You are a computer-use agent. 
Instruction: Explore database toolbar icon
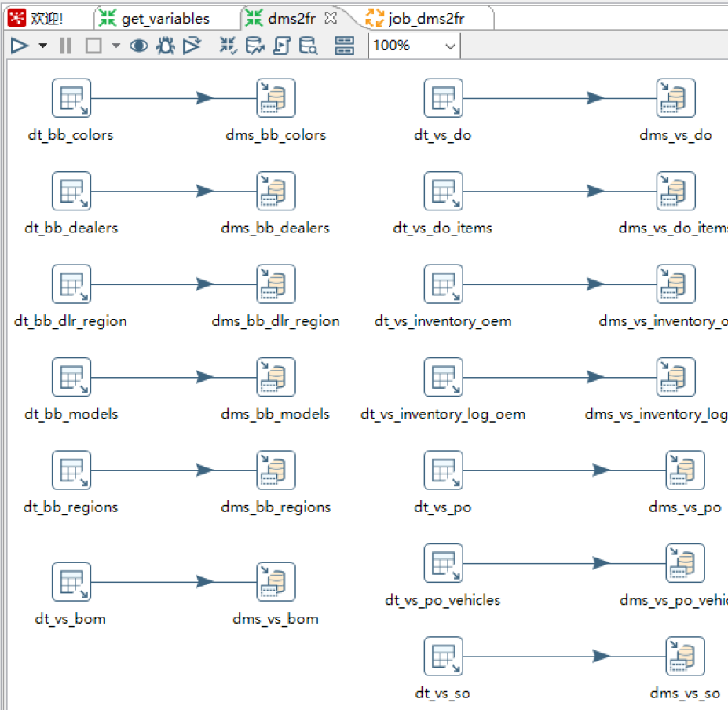point(308,46)
